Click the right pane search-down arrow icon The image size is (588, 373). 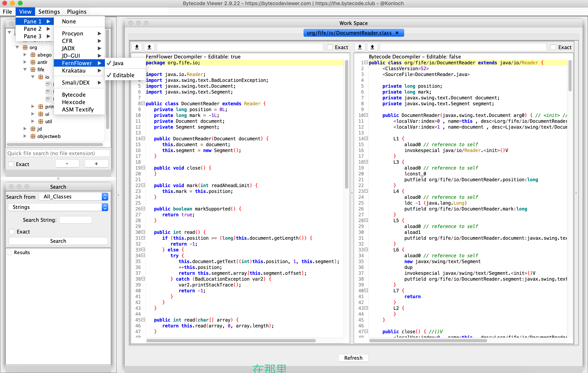[360, 47]
